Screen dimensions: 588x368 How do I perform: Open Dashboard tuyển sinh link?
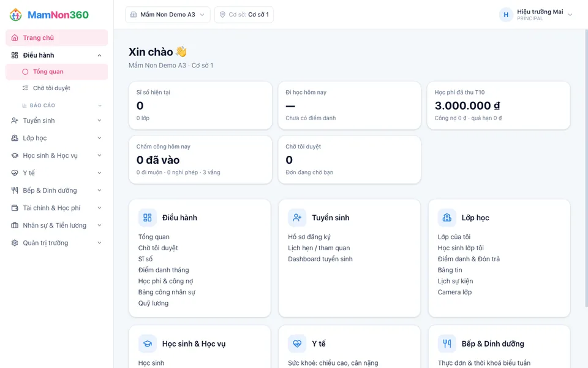(320, 259)
